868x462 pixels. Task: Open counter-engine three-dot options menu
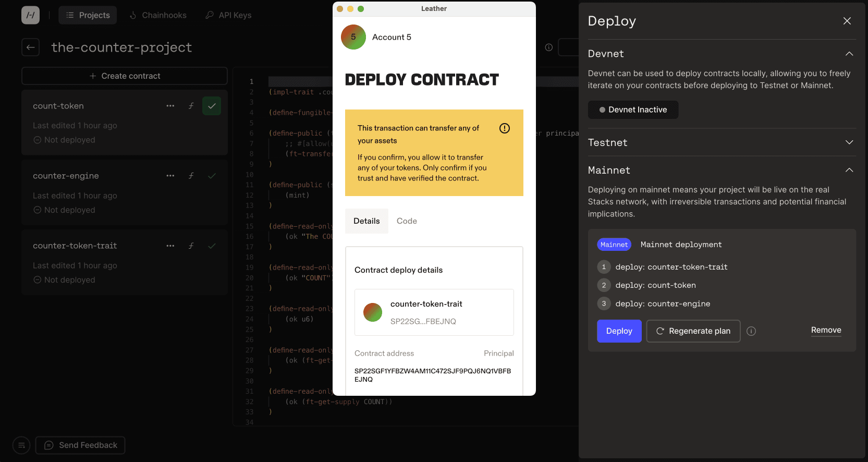(170, 176)
